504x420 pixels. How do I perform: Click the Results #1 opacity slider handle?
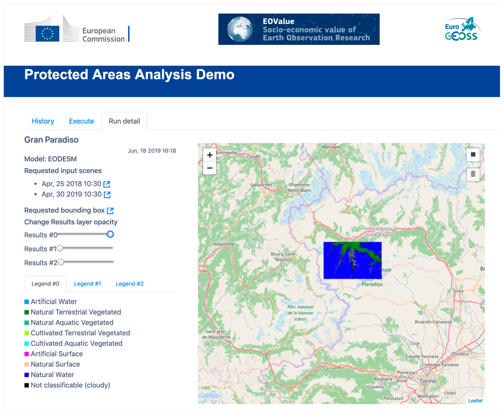tap(60, 248)
